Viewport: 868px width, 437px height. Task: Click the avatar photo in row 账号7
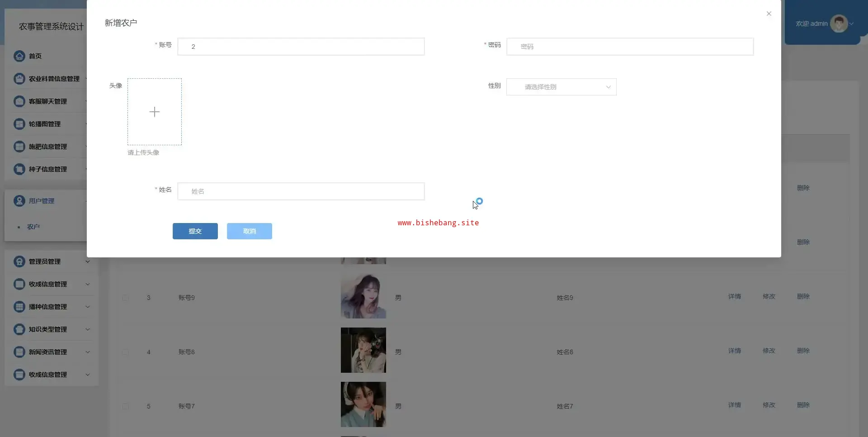pyautogui.click(x=363, y=404)
